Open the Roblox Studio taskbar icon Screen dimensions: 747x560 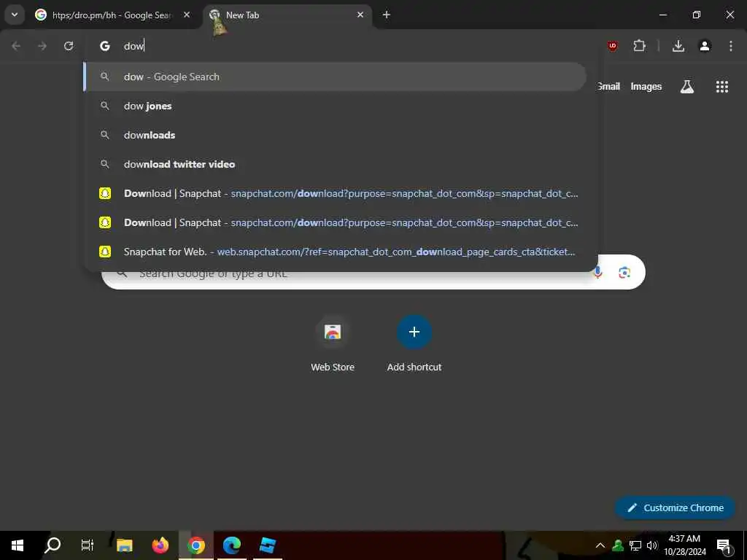point(267,545)
